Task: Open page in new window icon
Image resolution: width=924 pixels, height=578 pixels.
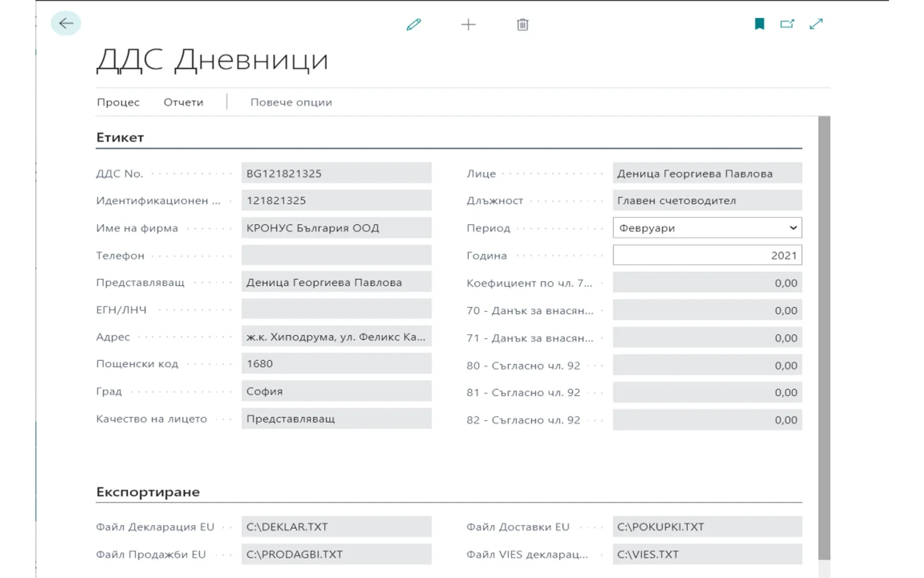Action: point(787,24)
